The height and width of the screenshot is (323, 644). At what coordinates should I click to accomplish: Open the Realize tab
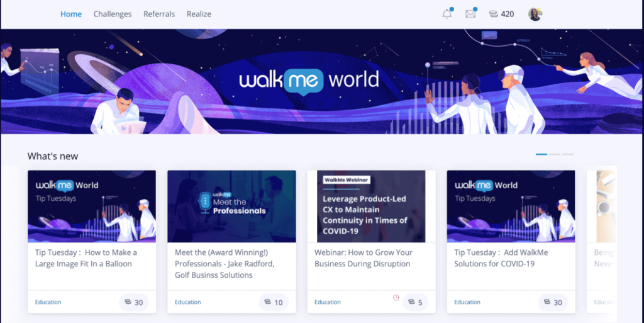tap(199, 14)
